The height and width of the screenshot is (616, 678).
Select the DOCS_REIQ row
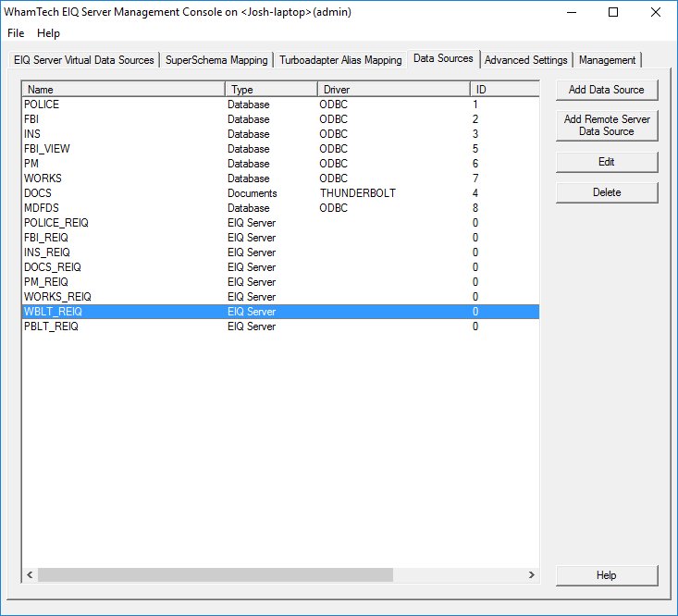click(280, 267)
